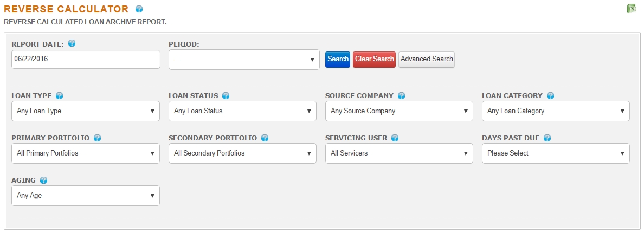
Task: Click the Days Past Due help icon
Action: click(x=547, y=138)
